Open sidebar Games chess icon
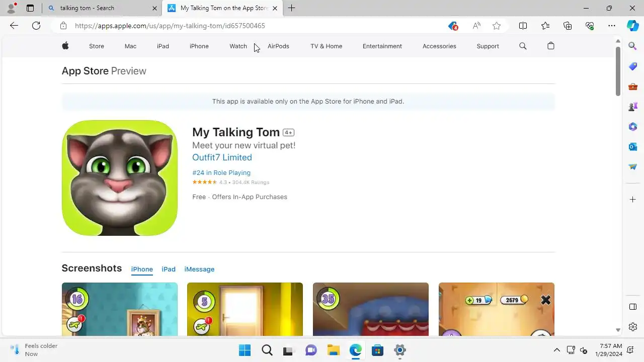Image resolution: width=644 pixels, height=362 pixels. point(633,107)
